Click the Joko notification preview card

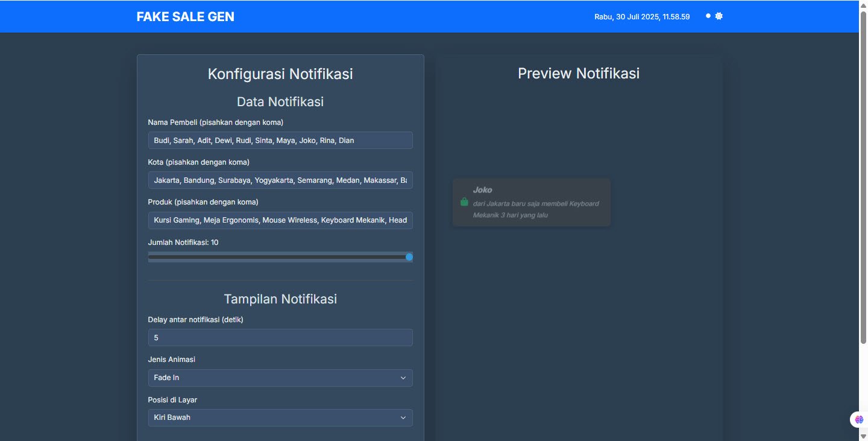(x=532, y=203)
